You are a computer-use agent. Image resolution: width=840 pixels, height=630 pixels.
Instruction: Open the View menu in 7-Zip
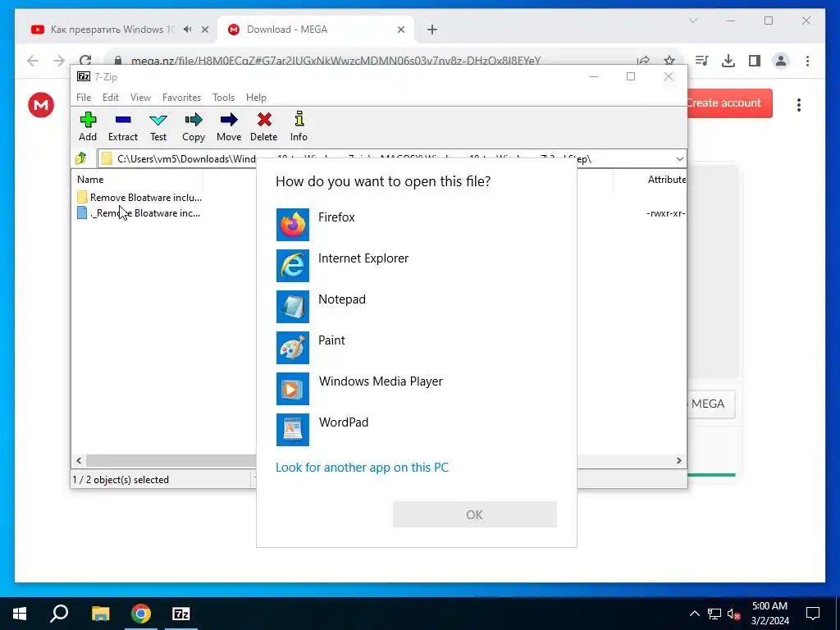(x=140, y=98)
